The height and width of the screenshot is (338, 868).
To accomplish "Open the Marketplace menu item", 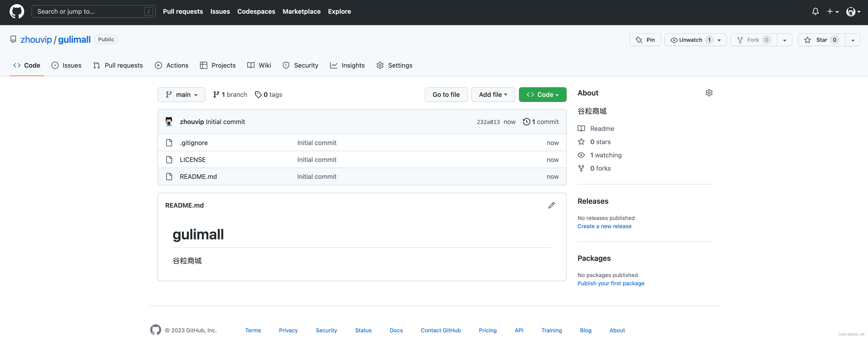I will click(302, 11).
